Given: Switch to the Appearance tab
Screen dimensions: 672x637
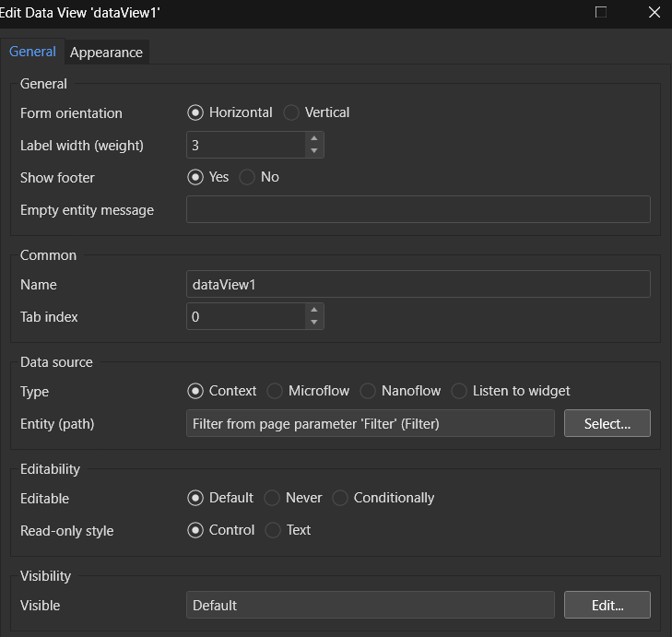Looking at the screenshot, I should coord(106,53).
